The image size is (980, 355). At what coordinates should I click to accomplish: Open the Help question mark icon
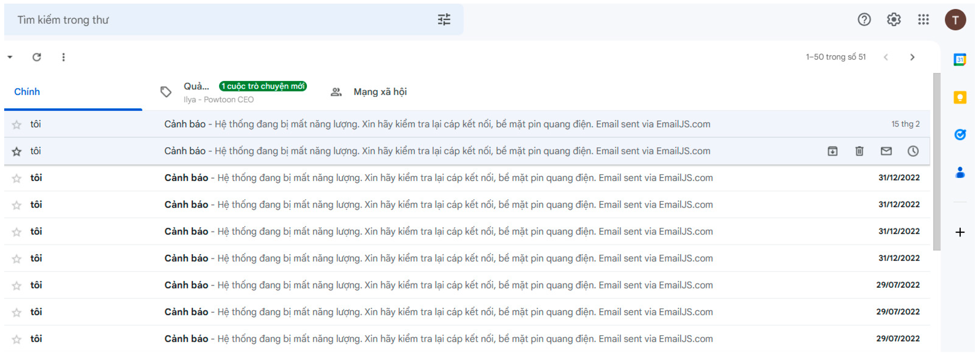click(864, 20)
